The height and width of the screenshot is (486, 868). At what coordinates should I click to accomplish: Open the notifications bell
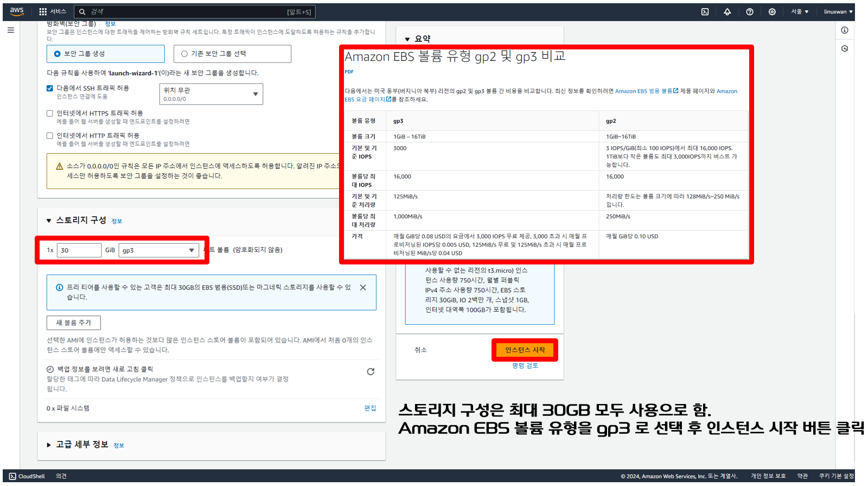[727, 11]
